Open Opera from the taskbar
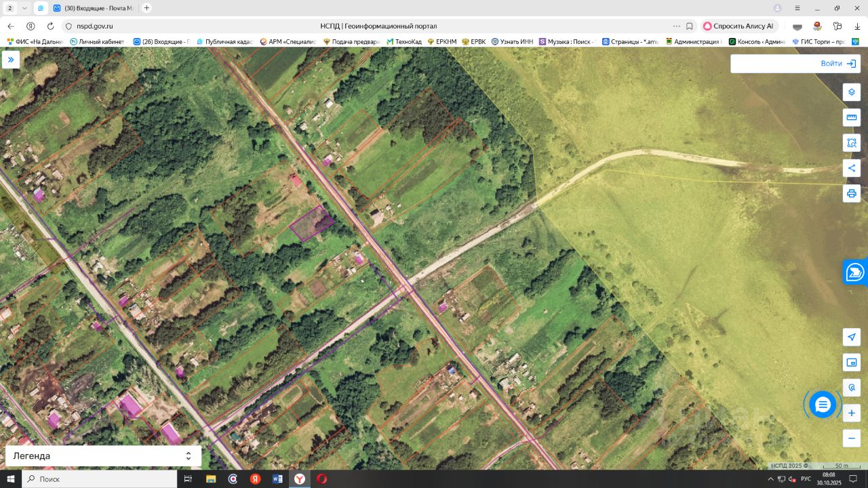Viewport: 868px width, 488px height. point(321,479)
